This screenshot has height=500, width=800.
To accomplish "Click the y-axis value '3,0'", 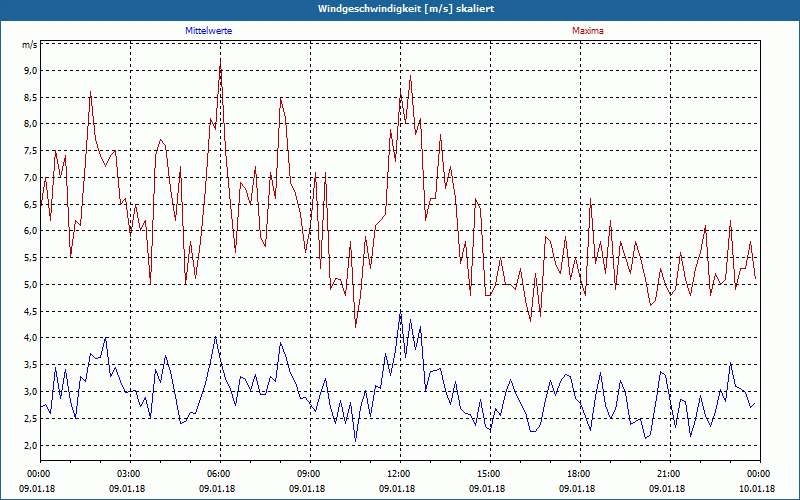I will (x=31, y=392).
